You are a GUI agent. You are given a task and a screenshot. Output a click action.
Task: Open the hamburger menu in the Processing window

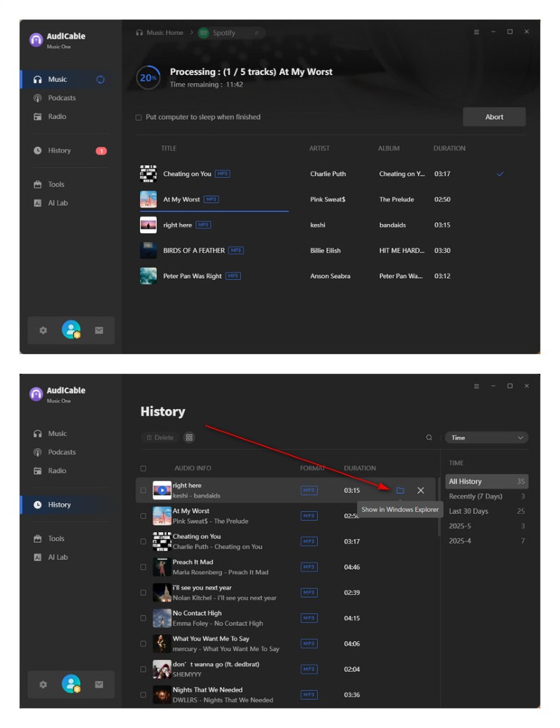477,32
